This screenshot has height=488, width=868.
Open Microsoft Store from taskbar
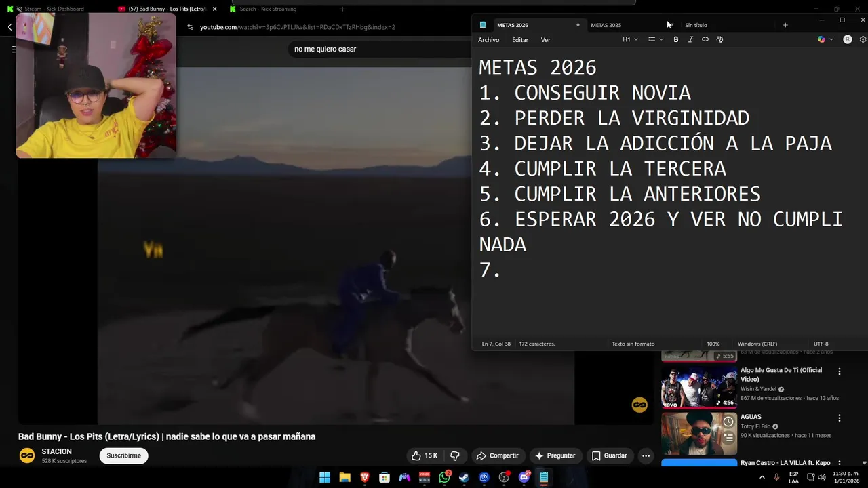(384, 477)
